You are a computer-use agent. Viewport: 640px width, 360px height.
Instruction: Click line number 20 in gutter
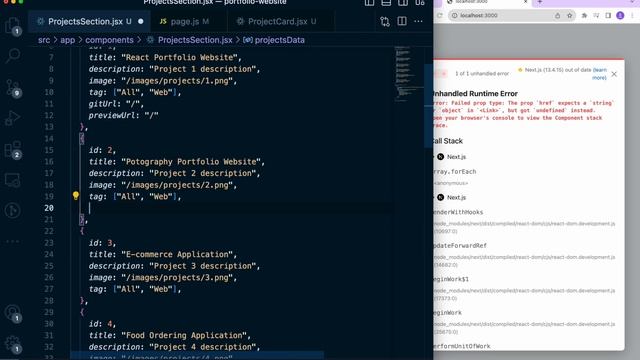(49, 208)
